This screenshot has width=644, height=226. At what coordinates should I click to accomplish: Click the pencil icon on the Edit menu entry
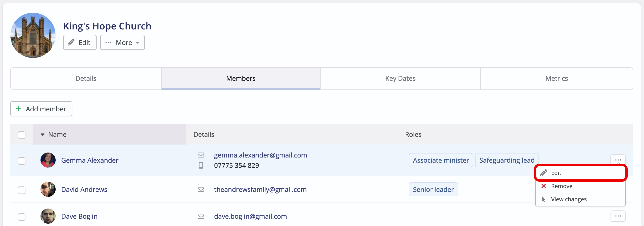543,173
